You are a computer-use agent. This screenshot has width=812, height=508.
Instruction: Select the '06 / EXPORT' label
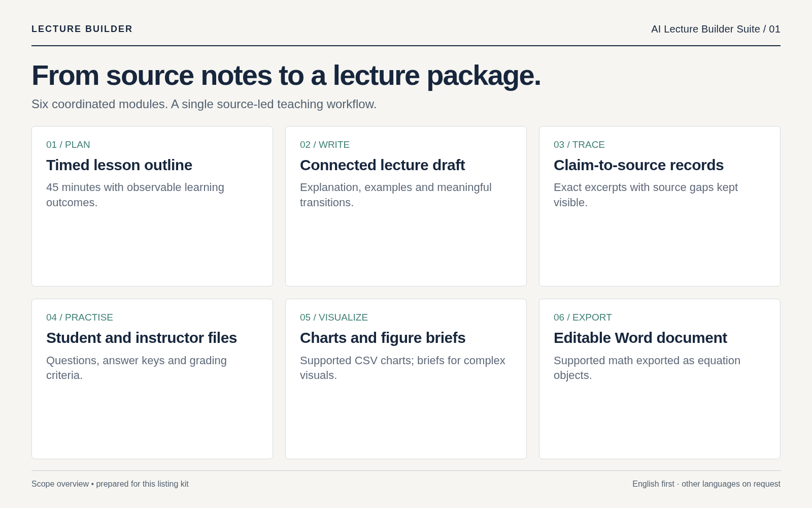click(x=583, y=317)
